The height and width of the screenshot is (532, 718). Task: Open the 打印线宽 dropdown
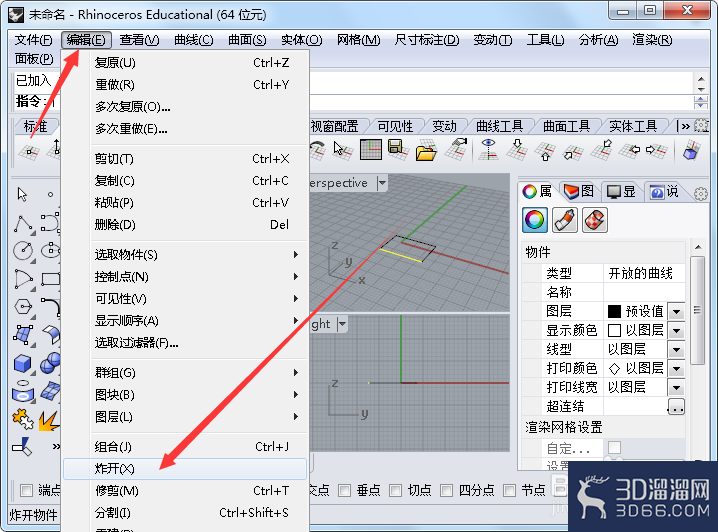tap(676, 388)
